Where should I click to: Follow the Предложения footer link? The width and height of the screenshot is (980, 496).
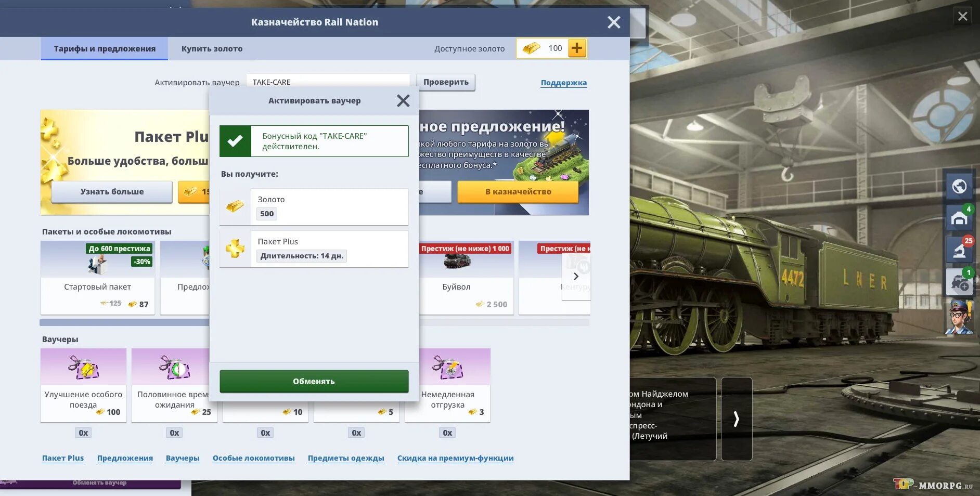[x=125, y=458]
